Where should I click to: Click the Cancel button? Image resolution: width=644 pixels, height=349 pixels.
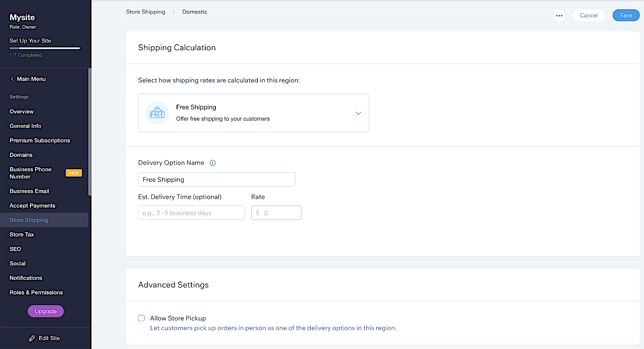click(588, 16)
